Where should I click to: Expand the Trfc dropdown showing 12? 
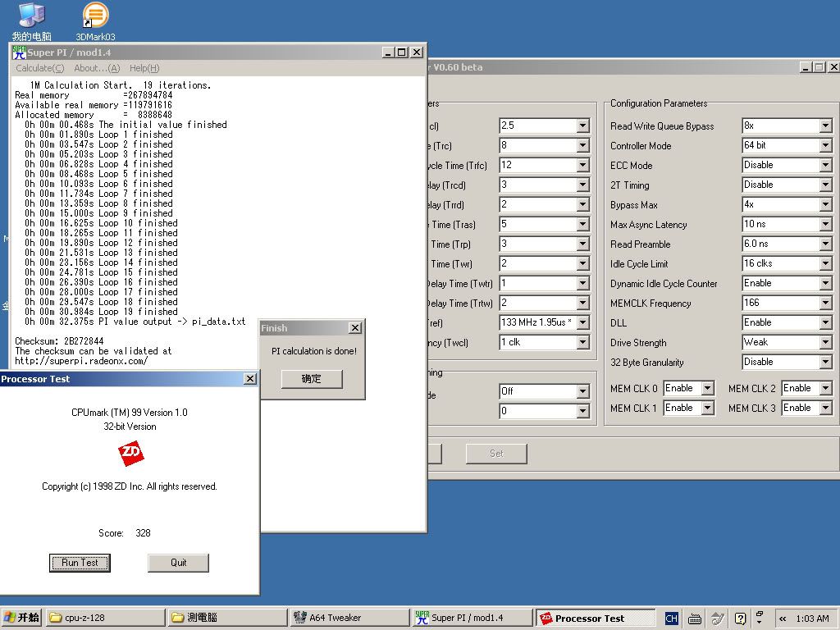(x=583, y=165)
